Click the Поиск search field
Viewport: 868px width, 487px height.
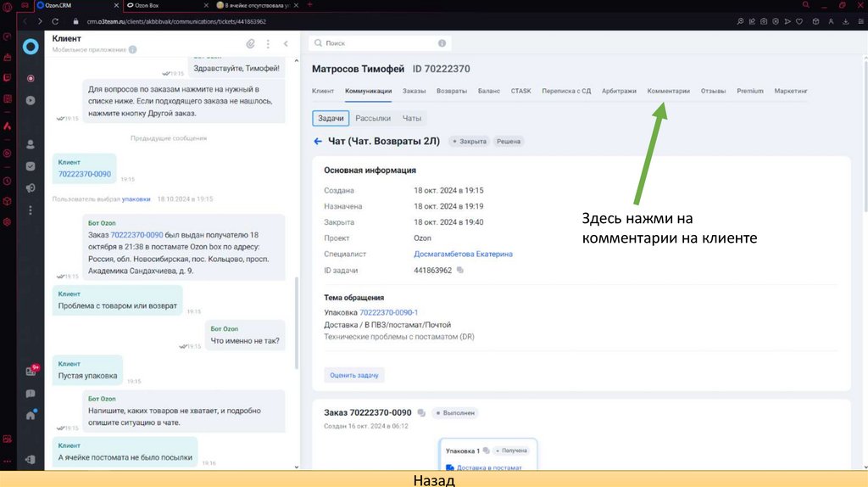click(380, 42)
